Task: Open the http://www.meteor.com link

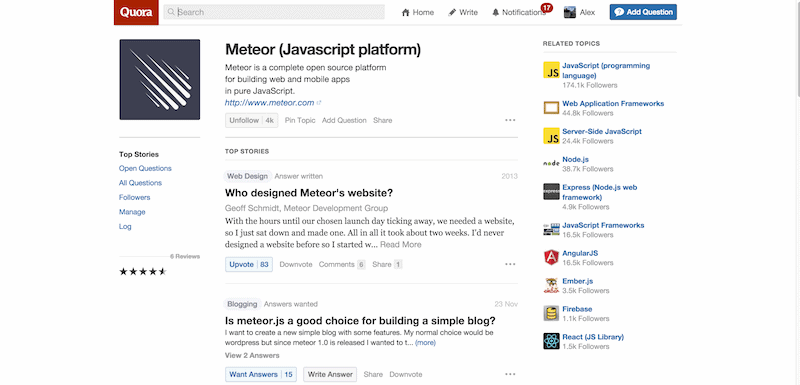Action: [x=269, y=102]
